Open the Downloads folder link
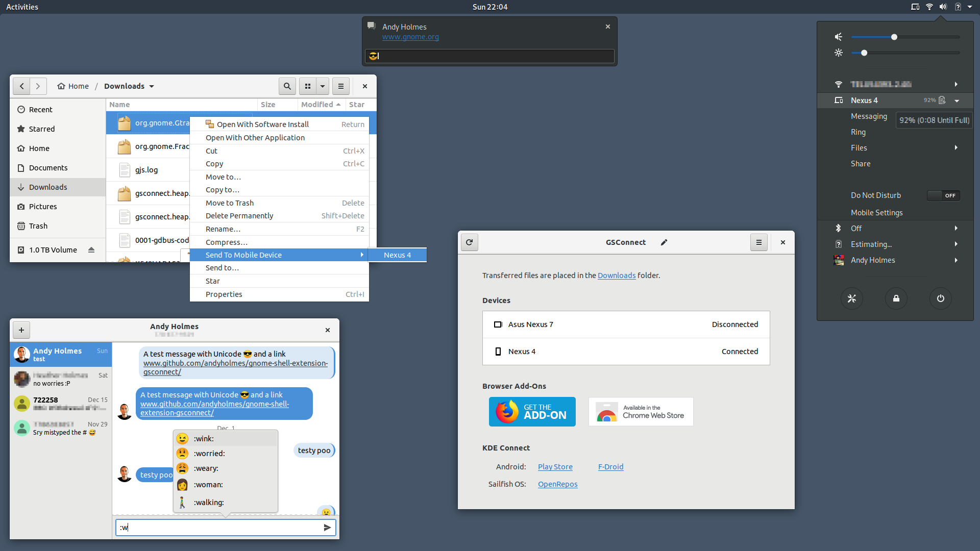Image resolution: width=980 pixels, height=551 pixels. 617,274
